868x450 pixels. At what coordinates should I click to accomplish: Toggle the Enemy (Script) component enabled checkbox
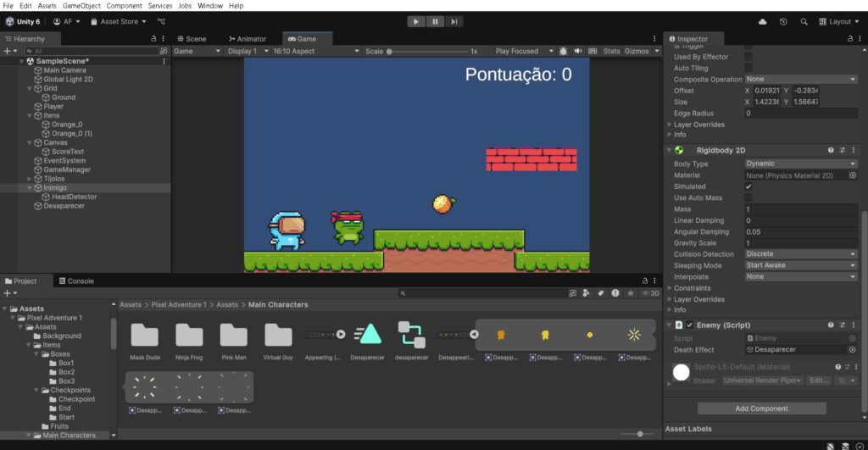pyautogui.click(x=690, y=325)
